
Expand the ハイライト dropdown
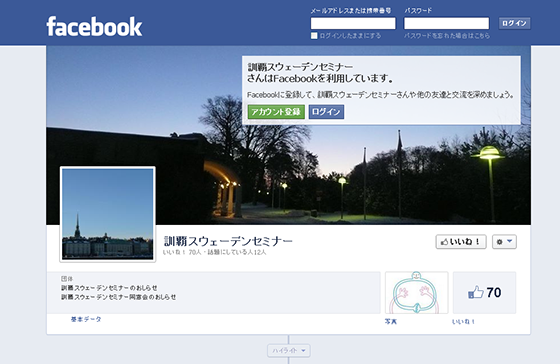(x=289, y=350)
